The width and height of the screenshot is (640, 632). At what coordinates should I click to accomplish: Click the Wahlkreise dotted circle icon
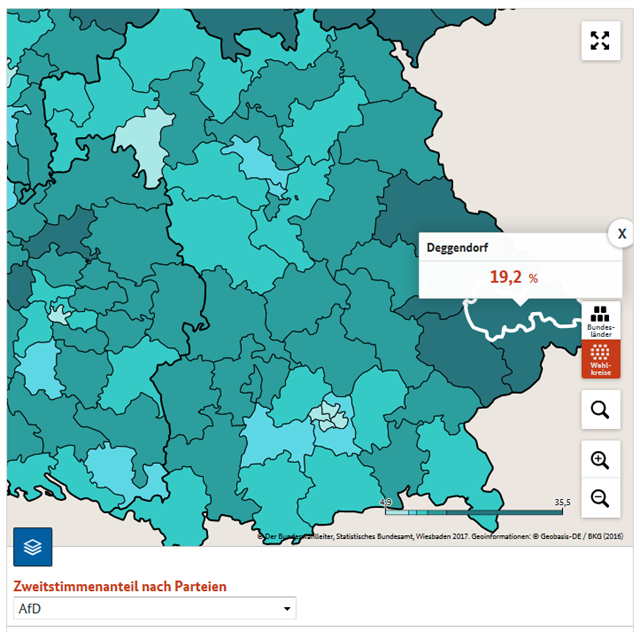[x=601, y=352]
